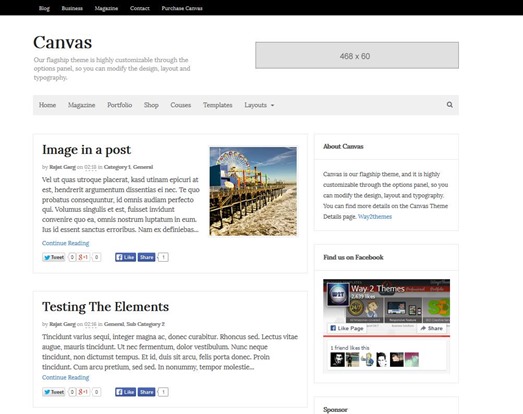Click first friend avatar in Facebook widget

click(x=337, y=360)
